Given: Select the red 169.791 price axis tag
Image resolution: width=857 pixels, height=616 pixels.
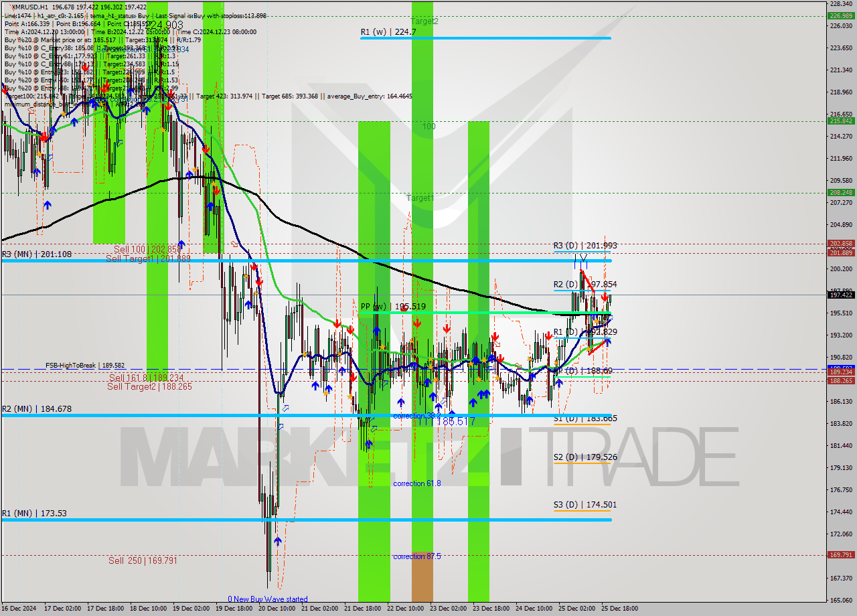Looking at the screenshot, I should pyautogui.click(x=841, y=555).
